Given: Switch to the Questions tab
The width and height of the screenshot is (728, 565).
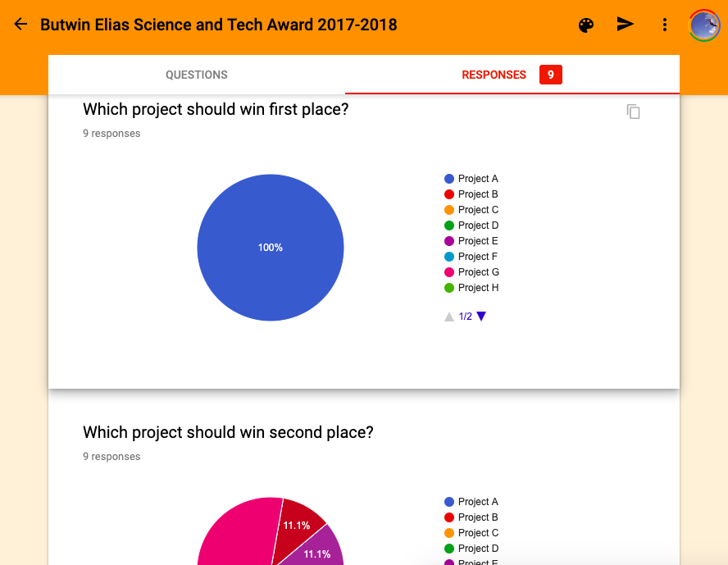Looking at the screenshot, I should [x=197, y=75].
